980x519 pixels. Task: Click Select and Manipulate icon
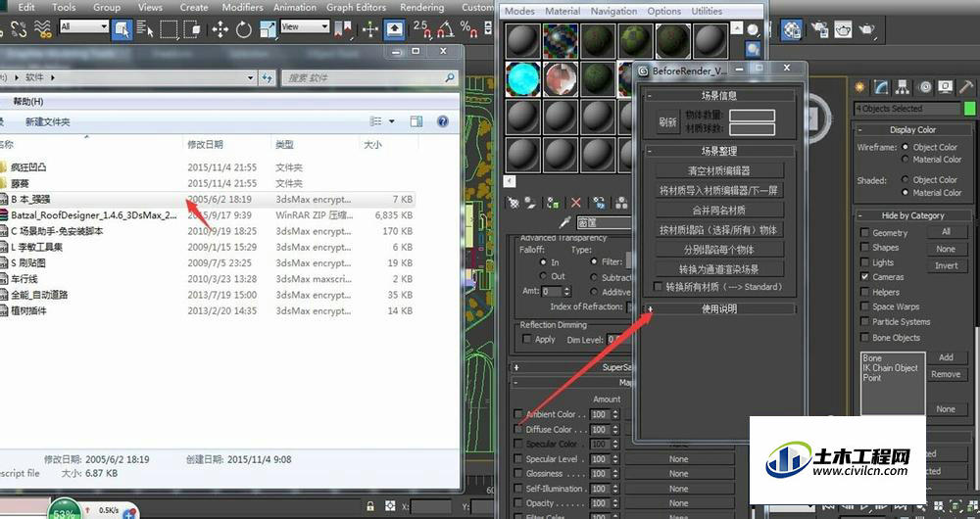tap(370, 28)
